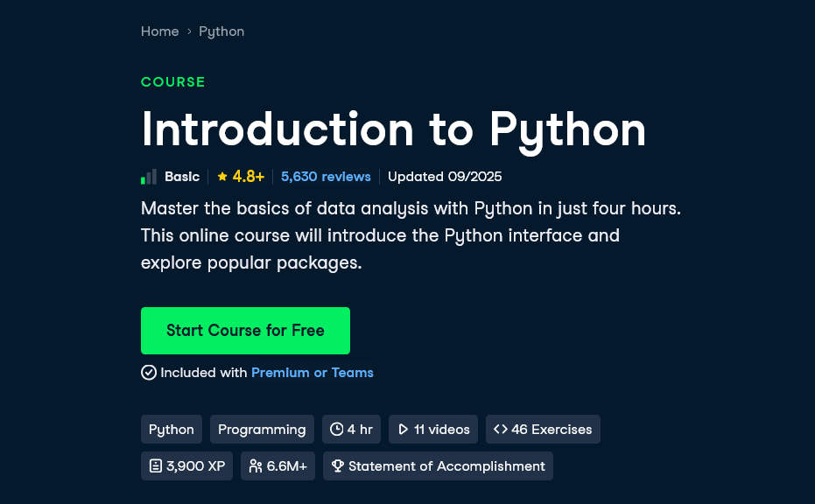The width and height of the screenshot is (815, 504).
Task: Click the trophy icon beside Statement of Accomplishment
Action: pos(337,465)
